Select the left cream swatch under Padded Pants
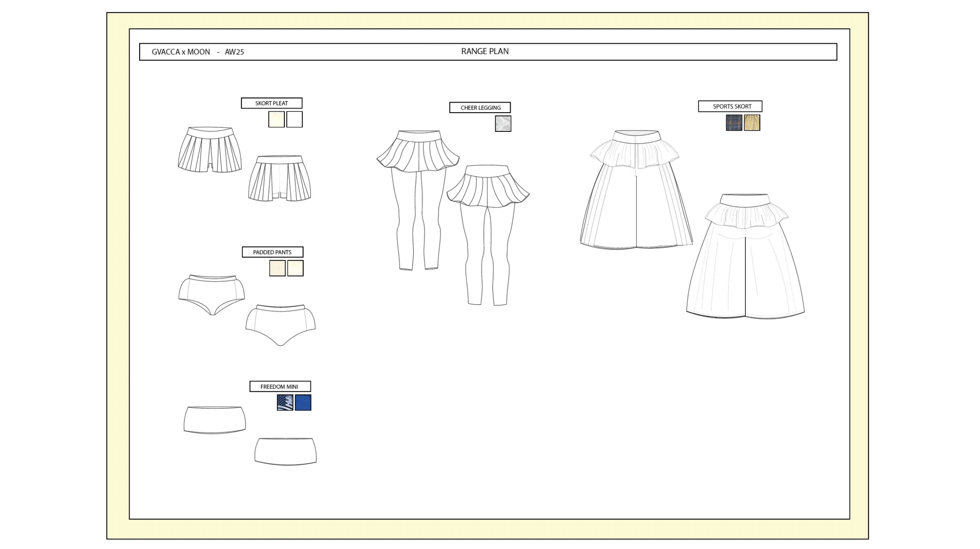980x549 pixels. click(277, 268)
